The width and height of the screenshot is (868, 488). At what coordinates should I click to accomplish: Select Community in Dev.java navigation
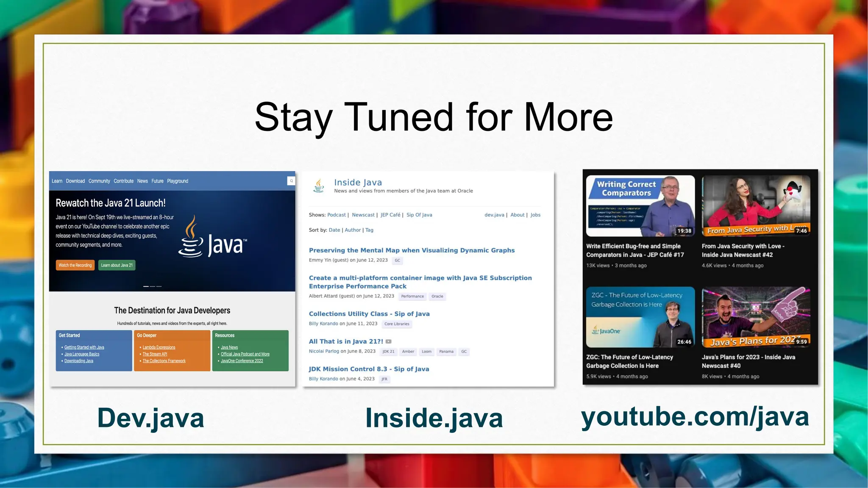click(x=99, y=181)
